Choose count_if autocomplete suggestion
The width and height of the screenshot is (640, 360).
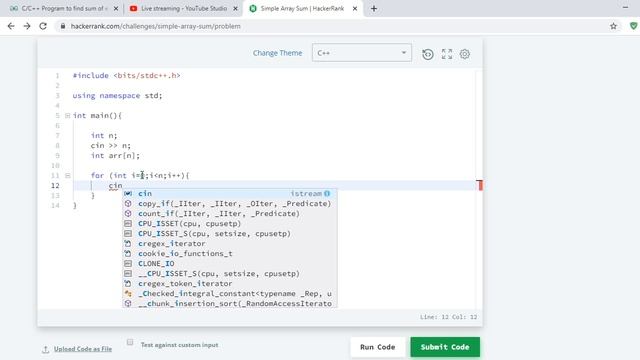point(230,213)
